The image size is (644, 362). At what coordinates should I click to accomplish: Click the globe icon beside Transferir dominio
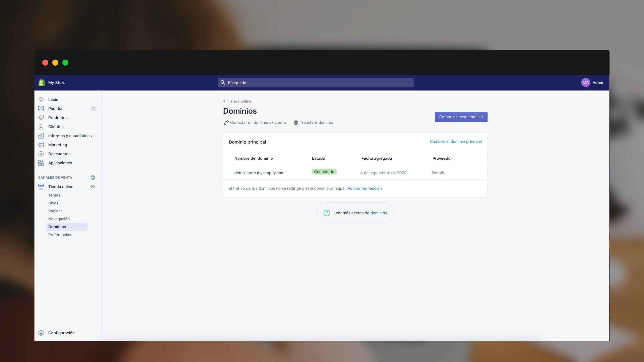click(x=296, y=123)
